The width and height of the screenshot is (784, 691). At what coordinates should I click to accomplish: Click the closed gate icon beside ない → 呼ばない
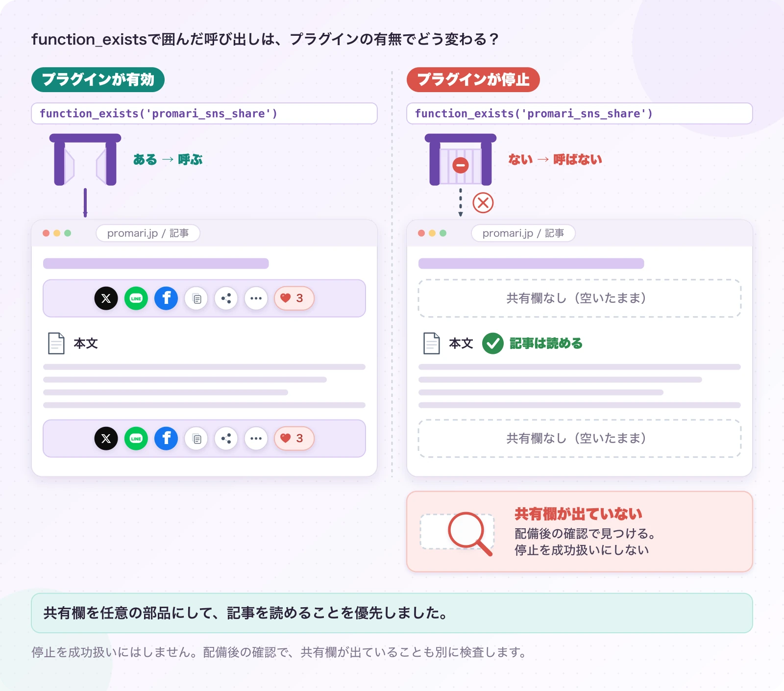click(461, 160)
